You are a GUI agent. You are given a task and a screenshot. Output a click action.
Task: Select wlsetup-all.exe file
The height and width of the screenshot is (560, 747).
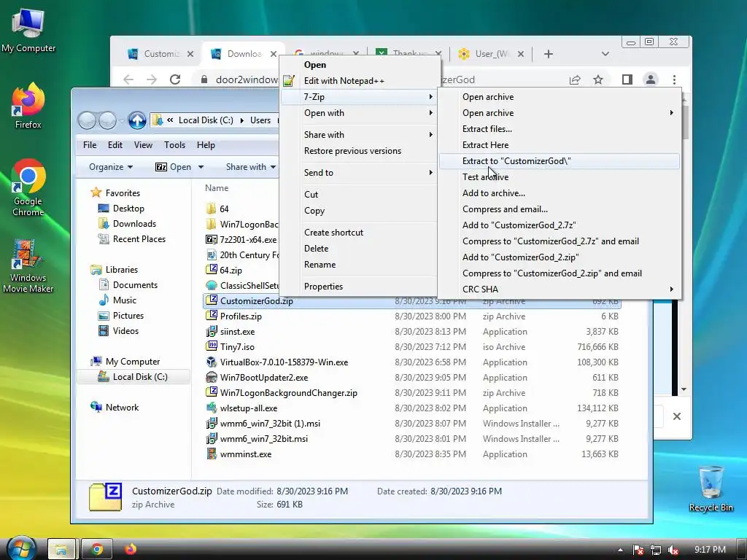click(x=249, y=408)
